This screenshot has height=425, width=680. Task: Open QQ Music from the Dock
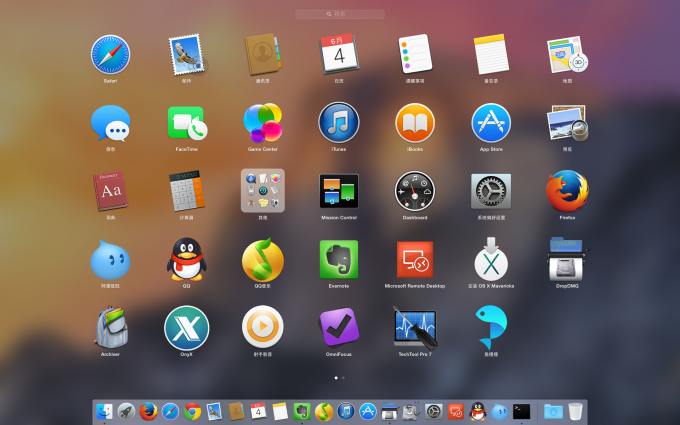(324, 411)
